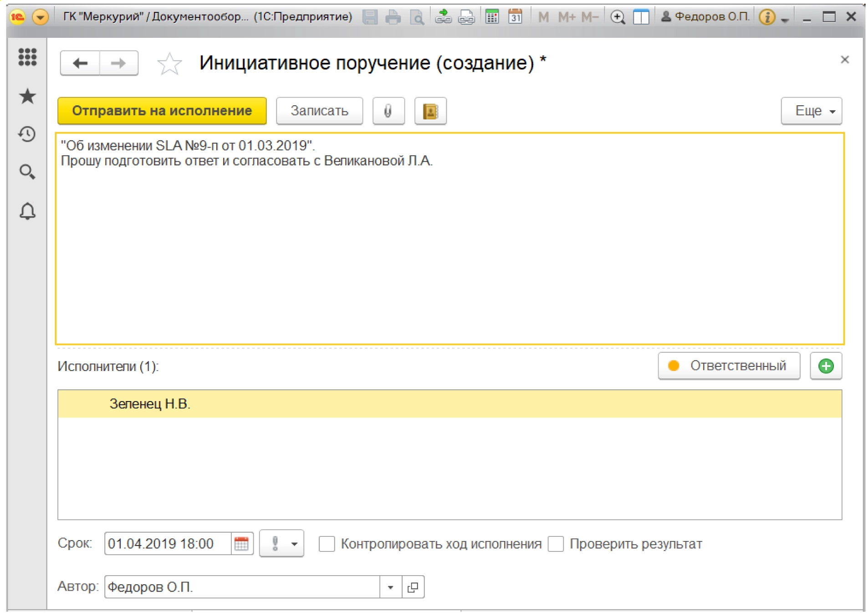Click 'Отправить на исполнение' button
This screenshot has height=613, width=868.
point(162,111)
